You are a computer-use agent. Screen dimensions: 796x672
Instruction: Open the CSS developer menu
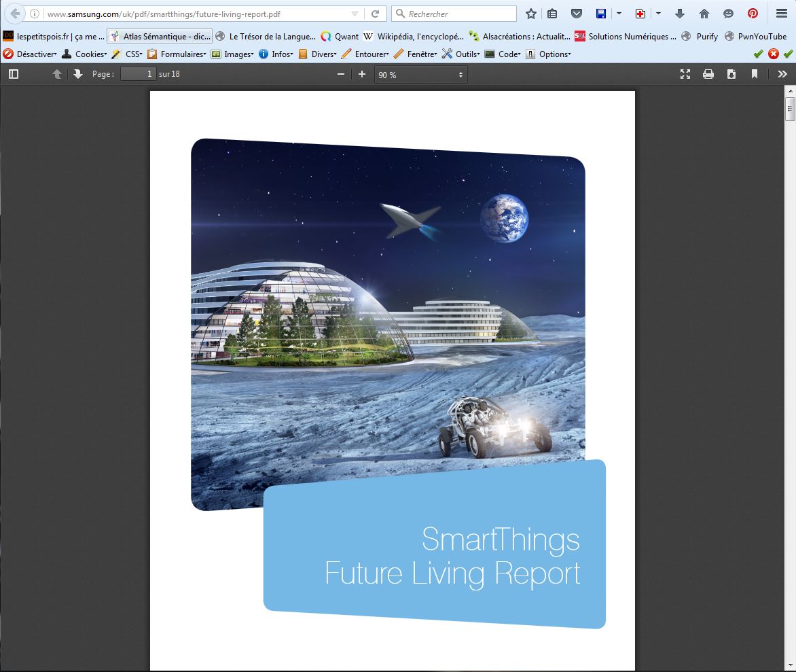[128, 54]
